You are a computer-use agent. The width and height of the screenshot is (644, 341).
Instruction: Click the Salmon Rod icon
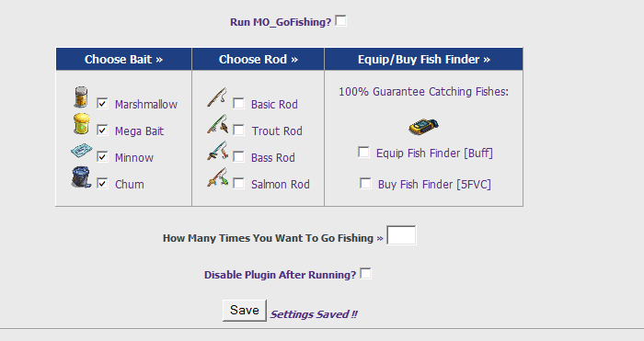[217, 177]
